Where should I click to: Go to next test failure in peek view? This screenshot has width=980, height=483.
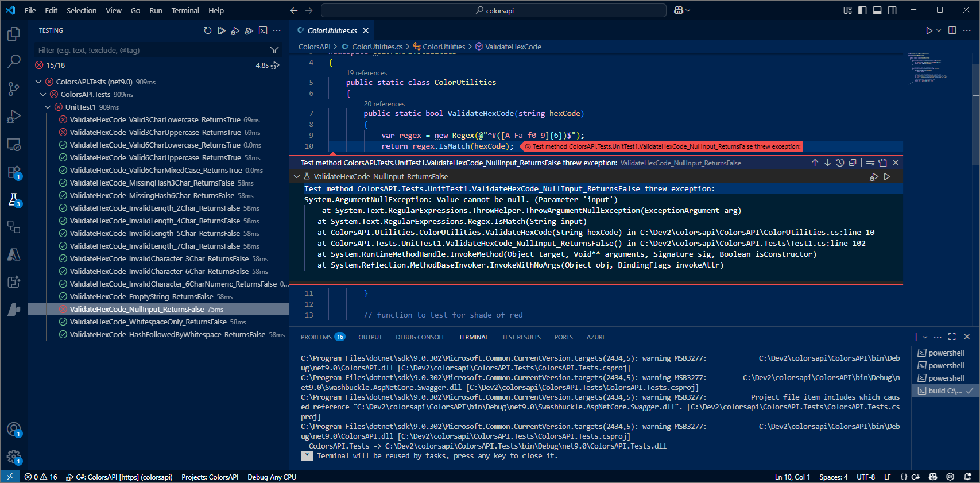click(x=827, y=163)
